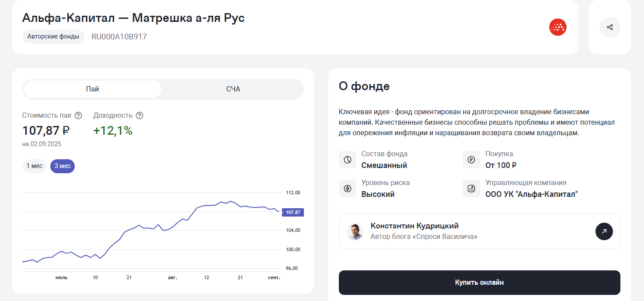Click the Уровень риска icon
The width and height of the screenshot is (644, 301).
(348, 189)
